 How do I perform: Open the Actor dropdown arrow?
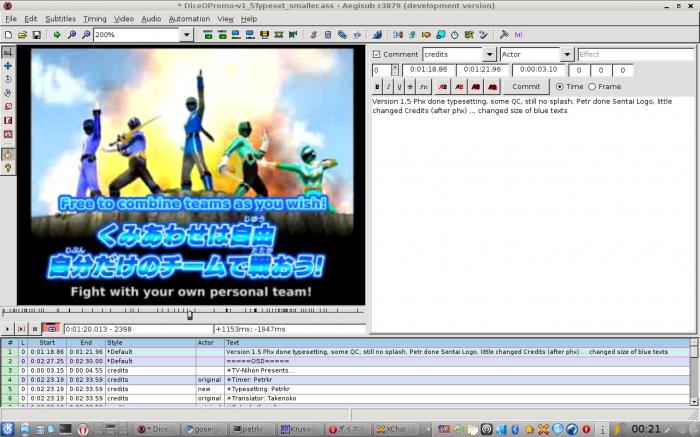click(567, 54)
